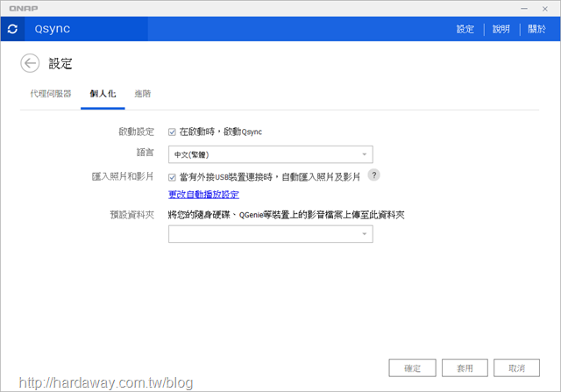This screenshot has width=561, height=392.
Task: Click the 預設資料夾 label
Action: pyautogui.click(x=132, y=215)
